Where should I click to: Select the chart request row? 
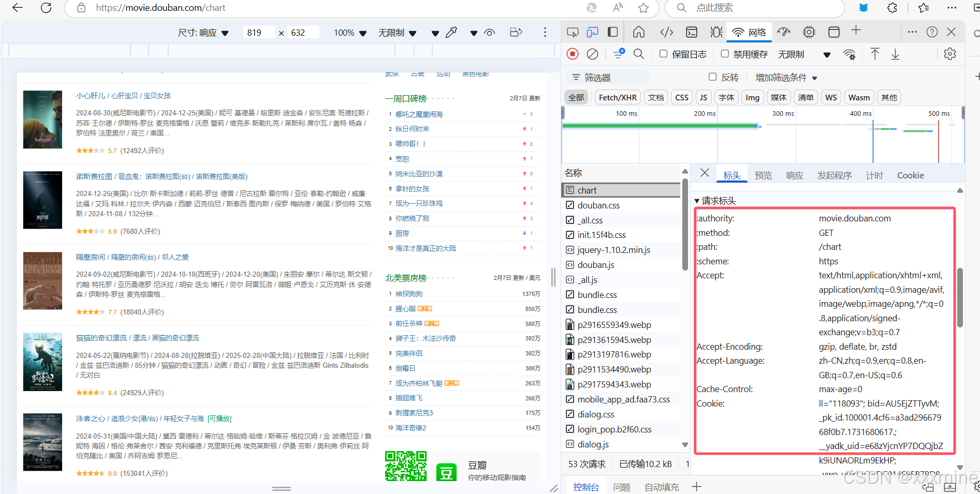click(621, 190)
